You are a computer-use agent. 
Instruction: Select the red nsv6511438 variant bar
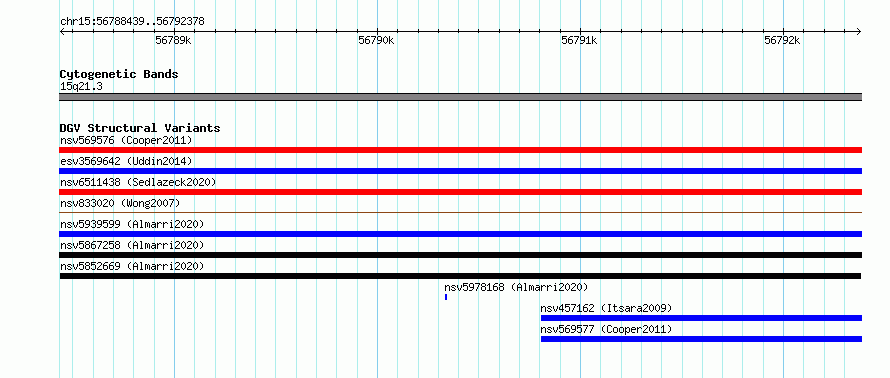[460, 192]
